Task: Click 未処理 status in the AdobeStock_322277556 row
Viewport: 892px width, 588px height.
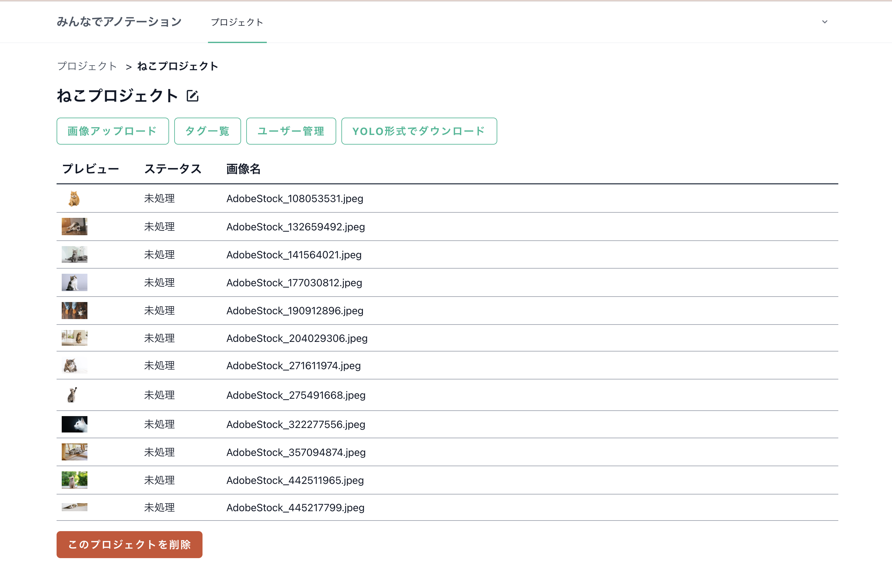Action: (159, 424)
